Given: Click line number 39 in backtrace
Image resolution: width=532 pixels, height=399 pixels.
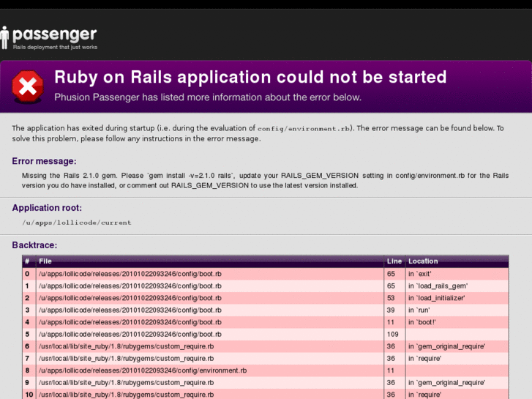Looking at the screenshot, I should pos(391,310).
